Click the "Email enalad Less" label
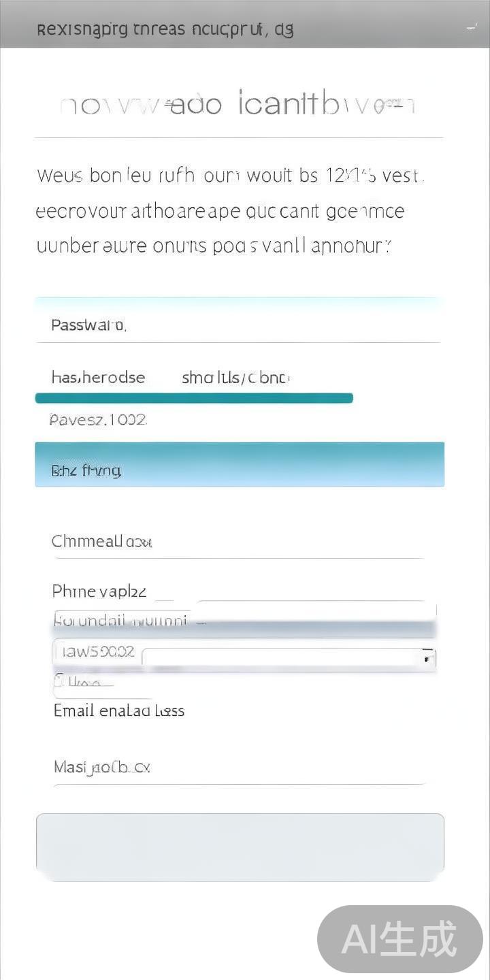Viewport: 490px width, 980px height. pos(119,710)
